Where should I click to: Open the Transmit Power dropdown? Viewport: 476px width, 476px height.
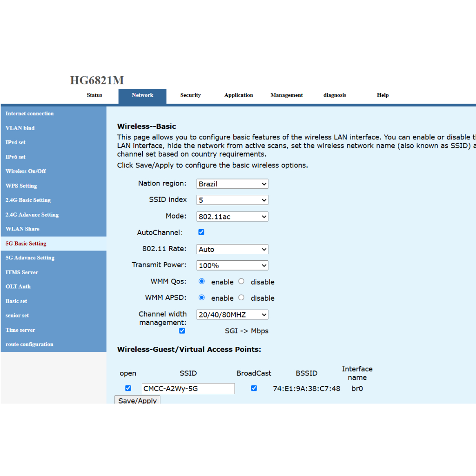232,265
